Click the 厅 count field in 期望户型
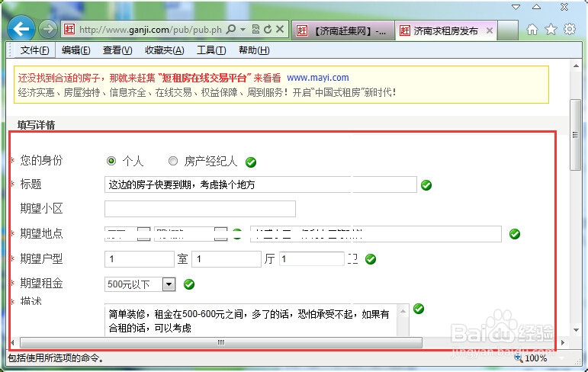This screenshot has width=588, height=372. click(227, 259)
